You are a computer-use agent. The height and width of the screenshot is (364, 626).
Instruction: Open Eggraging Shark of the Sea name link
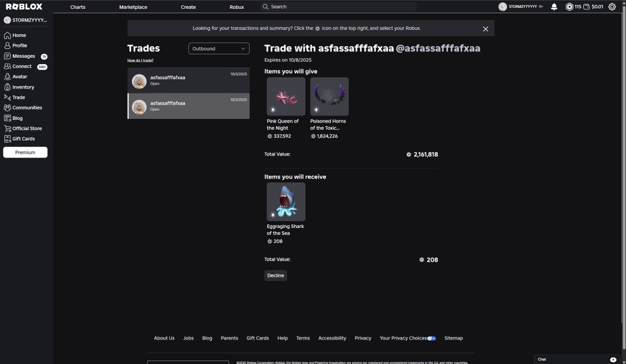tap(285, 229)
